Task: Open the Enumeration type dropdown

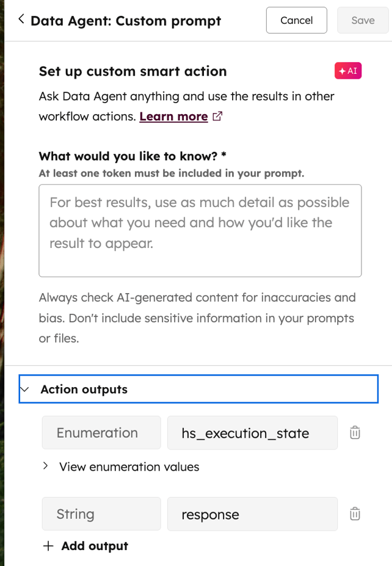Action: (101, 432)
